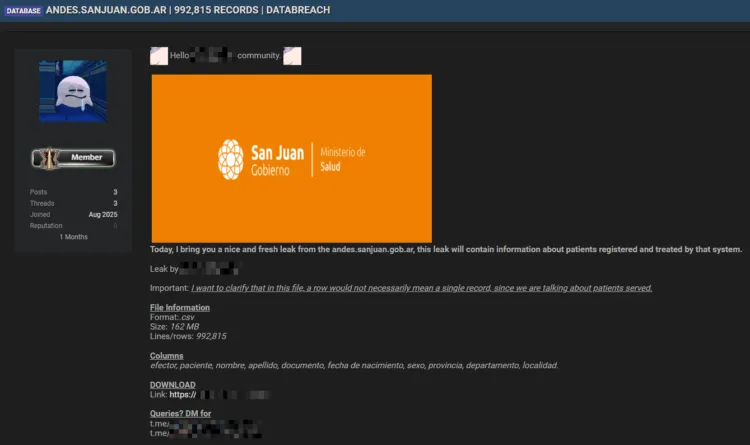Click the blurred 'Leak by' author name
This screenshot has height=445, width=750.
tap(209, 269)
